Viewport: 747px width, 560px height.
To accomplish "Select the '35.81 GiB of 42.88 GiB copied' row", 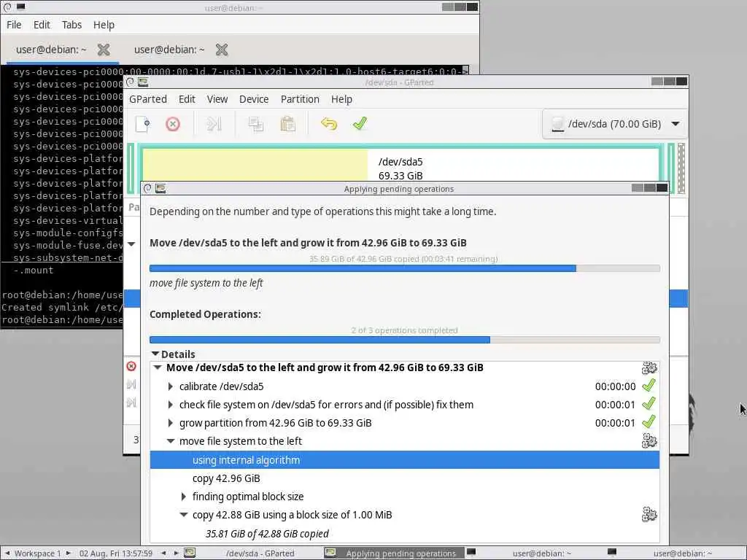I will pyautogui.click(x=404, y=534).
